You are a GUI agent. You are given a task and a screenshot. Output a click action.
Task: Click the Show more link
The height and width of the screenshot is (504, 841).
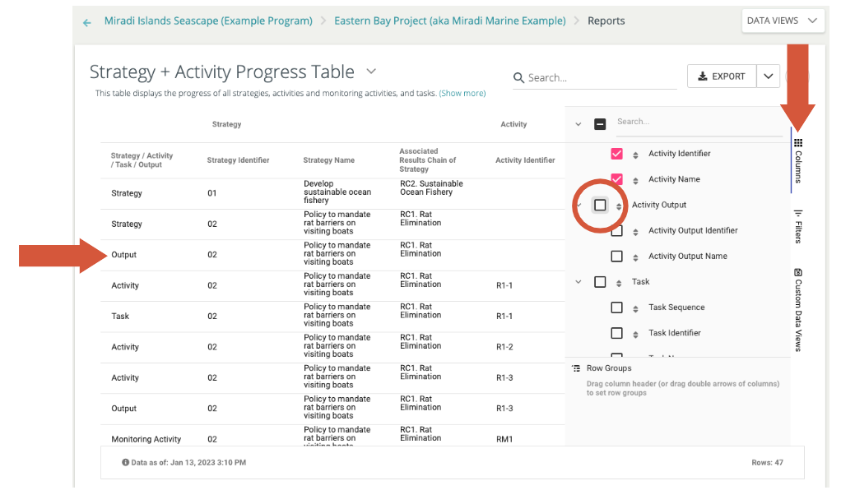coord(462,94)
